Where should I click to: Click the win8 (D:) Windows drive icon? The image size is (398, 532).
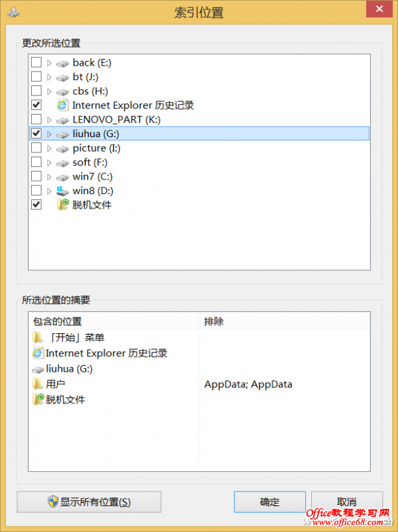pyautogui.click(x=62, y=191)
